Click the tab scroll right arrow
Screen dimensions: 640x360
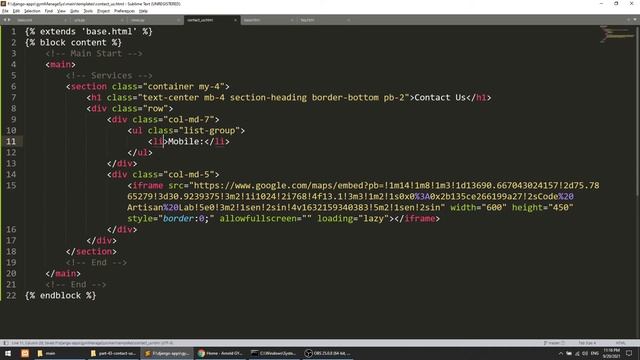(x=9, y=20)
